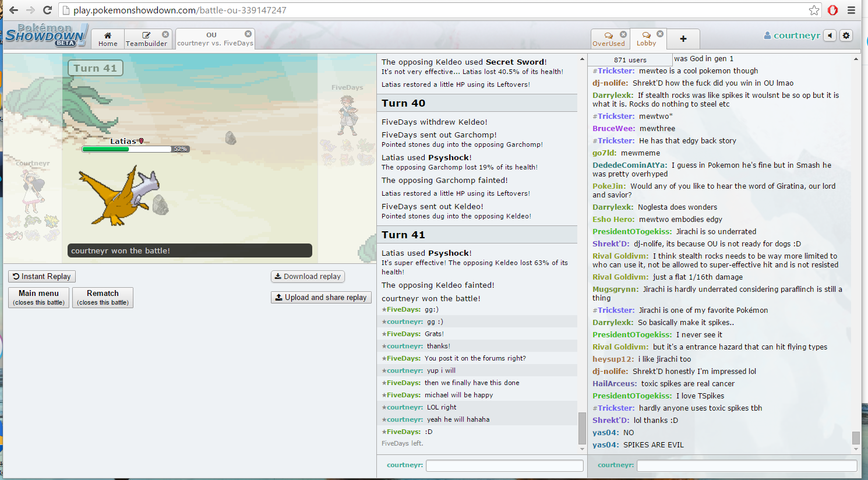Go back with the browser back arrow
Viewport: 868px width, 480px height.
(14, 10)
